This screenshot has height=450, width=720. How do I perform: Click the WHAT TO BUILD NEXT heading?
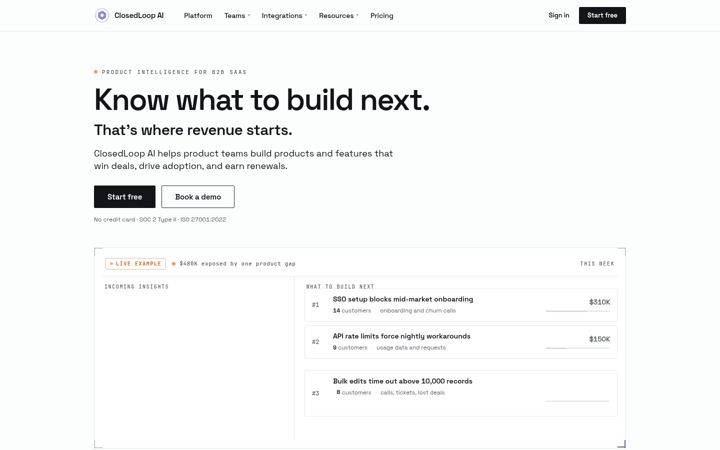[x=340, y=287]
